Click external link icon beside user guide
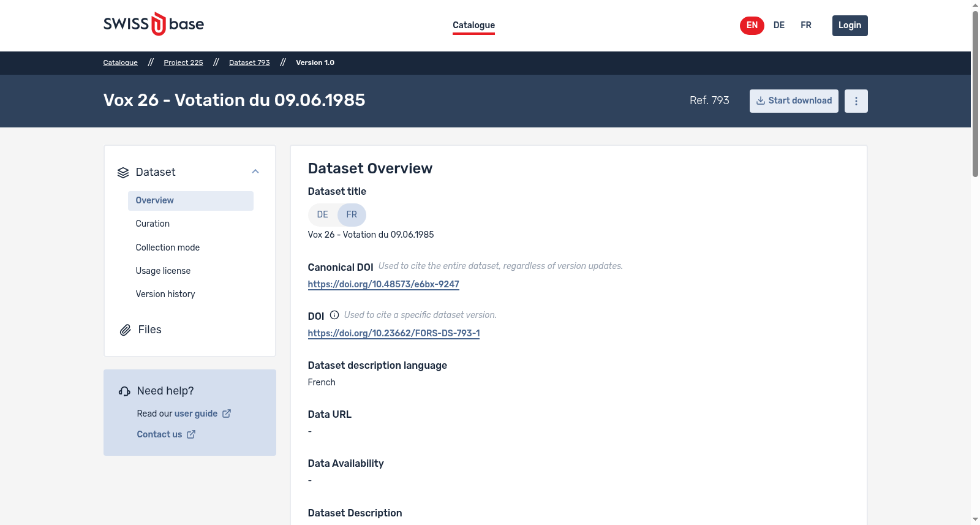 pos(227,414)
